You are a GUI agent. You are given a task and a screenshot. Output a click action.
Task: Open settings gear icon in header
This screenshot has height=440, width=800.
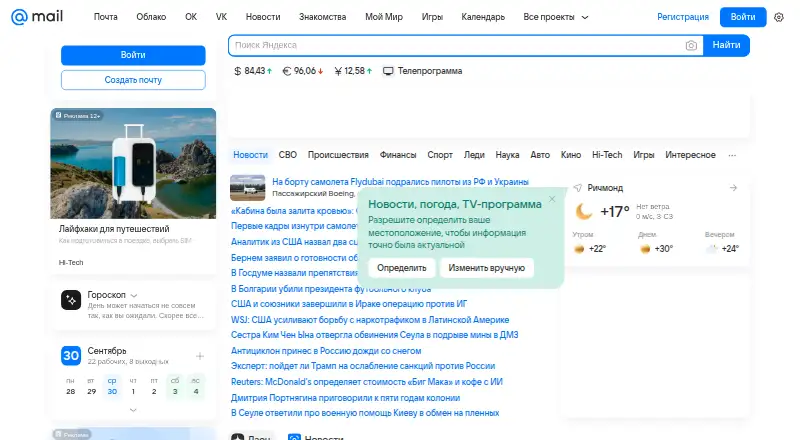(779, 17)
